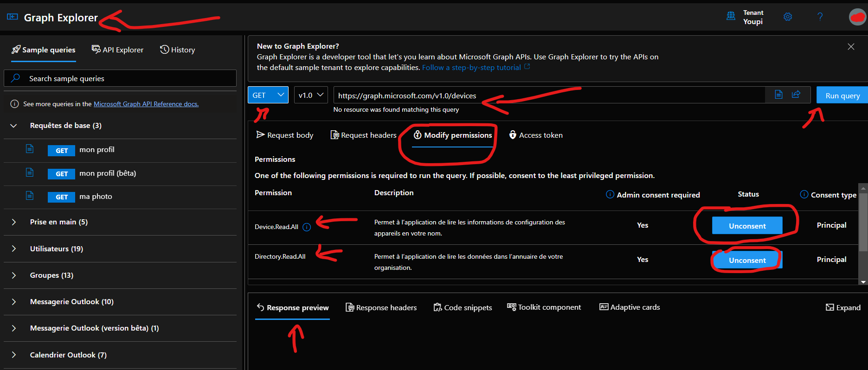Image resolution: width=868 pixels, height=370 pixels.
Task: Click the Run query button
Action: [842, 95]
